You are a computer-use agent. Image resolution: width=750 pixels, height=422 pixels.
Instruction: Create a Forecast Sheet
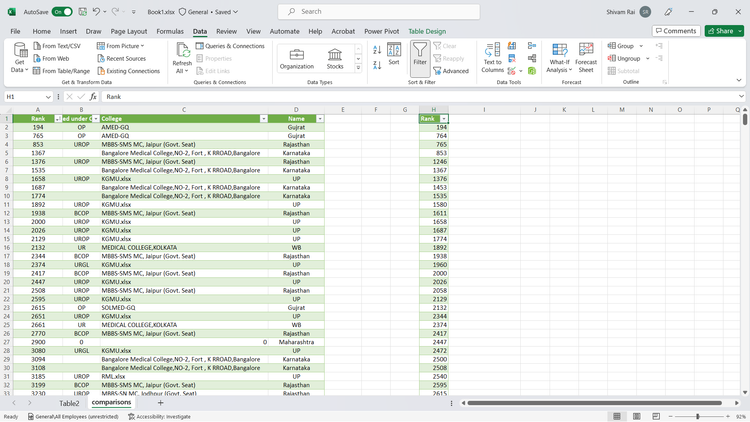coord(586,57)
